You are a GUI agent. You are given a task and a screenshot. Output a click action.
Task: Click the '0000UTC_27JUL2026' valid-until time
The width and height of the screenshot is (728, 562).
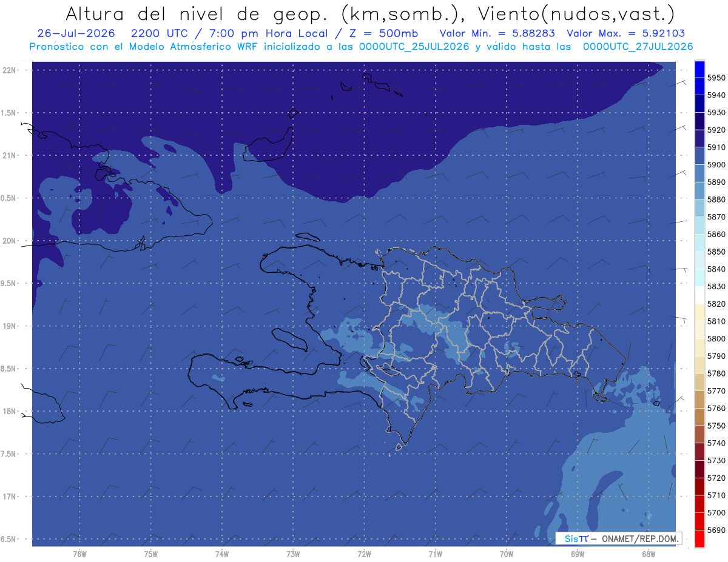[638, 47]
